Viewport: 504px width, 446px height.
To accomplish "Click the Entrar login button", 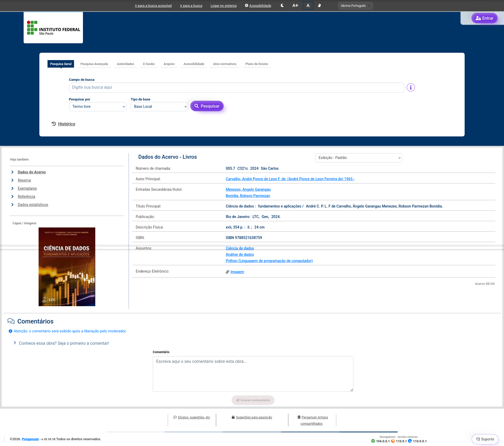I will 484,18.
